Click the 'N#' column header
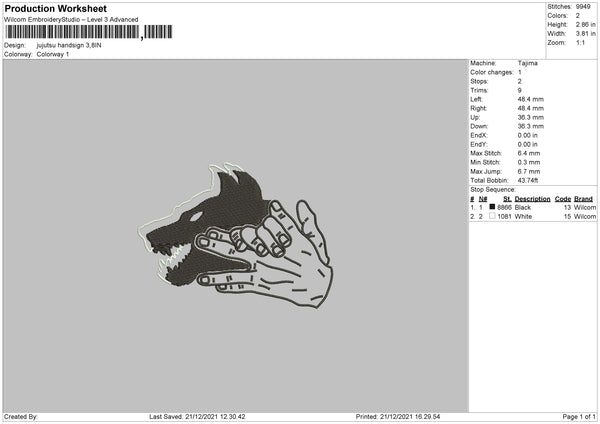This screenshot has width=600, height=424. (x=483, y=199)
